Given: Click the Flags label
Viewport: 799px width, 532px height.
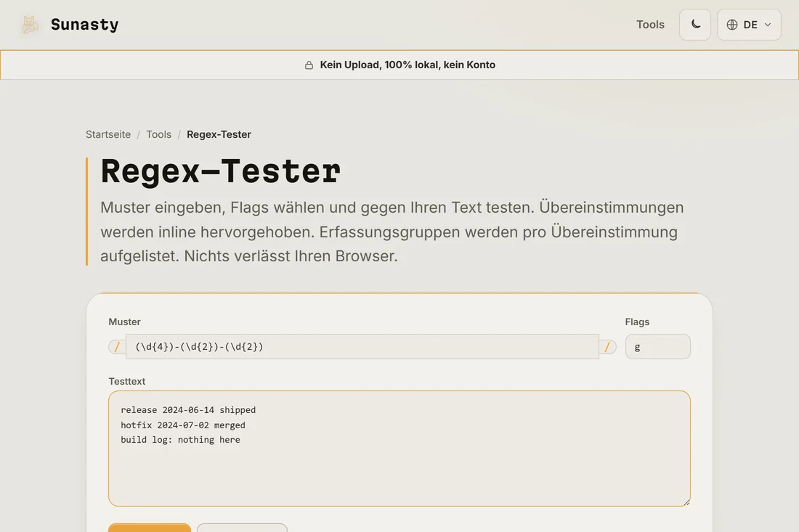Looking at the screenshot, I should coord(637,322).
